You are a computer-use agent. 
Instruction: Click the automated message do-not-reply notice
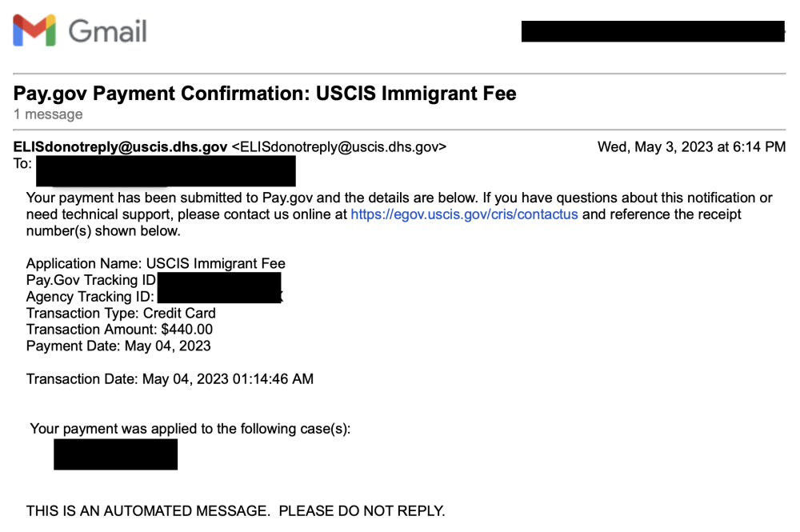[x=236, y=510]
